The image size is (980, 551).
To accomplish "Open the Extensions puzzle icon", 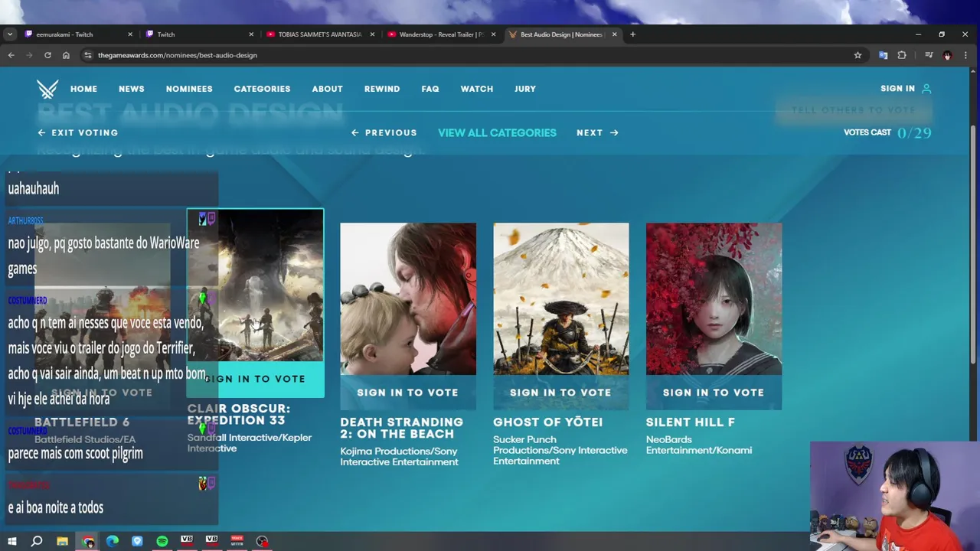I will (902, 55).
